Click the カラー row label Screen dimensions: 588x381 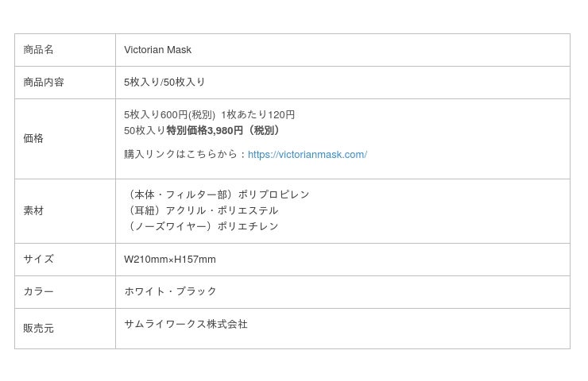point(38,292)
